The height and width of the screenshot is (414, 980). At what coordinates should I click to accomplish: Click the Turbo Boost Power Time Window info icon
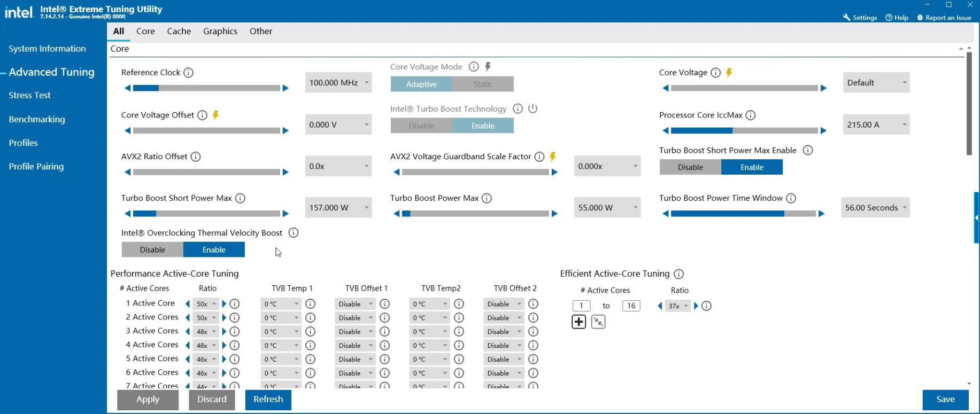click(791, 198)
